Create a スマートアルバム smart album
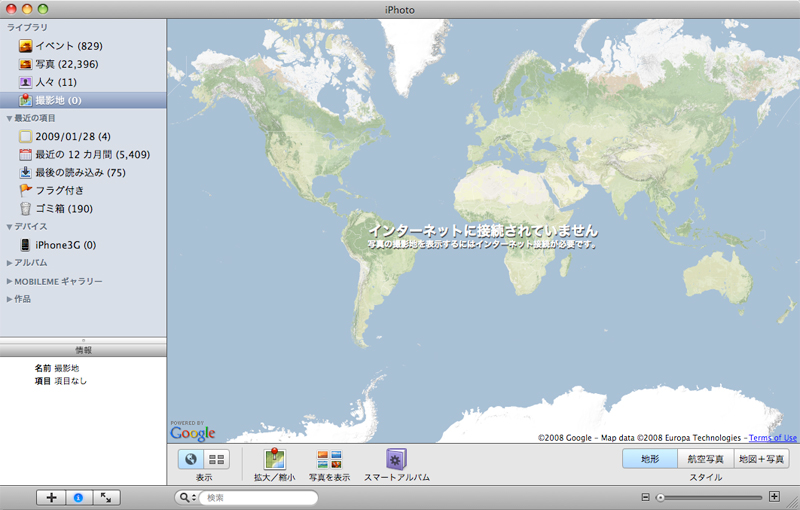Viewport: 800px width, 510px height. point(396,459)
